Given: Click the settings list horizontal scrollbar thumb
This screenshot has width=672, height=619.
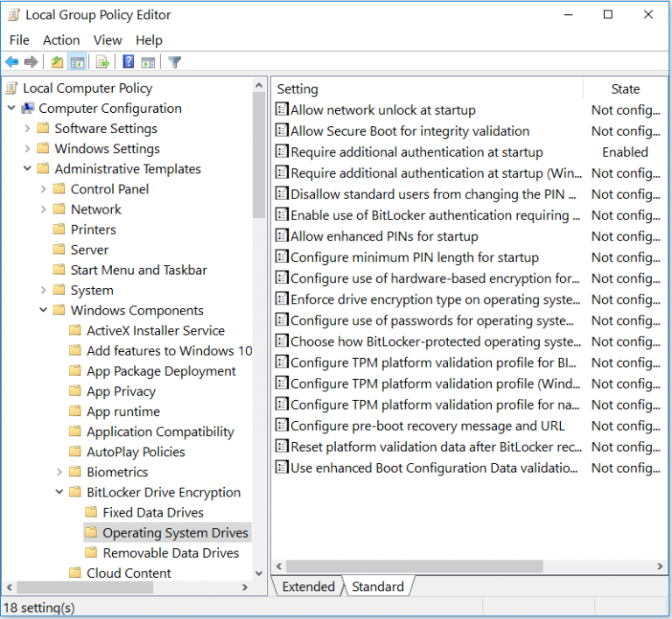Looking at the screenshot, I should 415,566.
